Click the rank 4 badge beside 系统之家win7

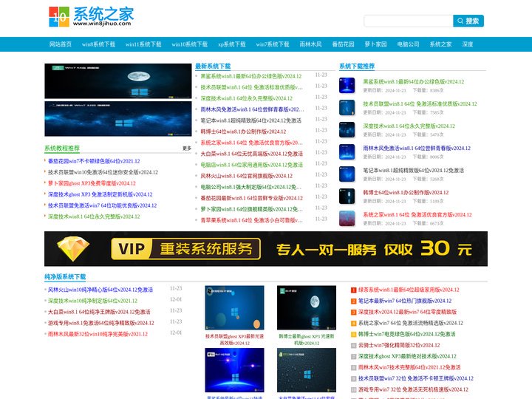(353, 324)
